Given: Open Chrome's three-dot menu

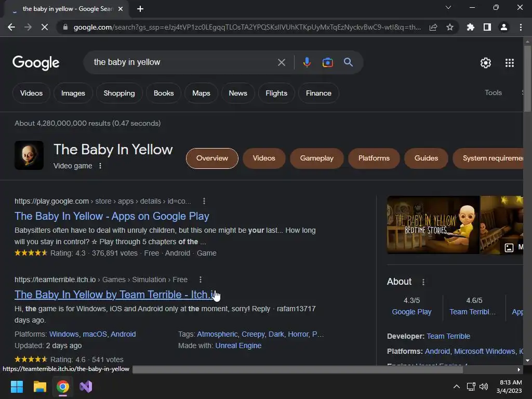Looking at the screenshot, I should click(521, 27).
